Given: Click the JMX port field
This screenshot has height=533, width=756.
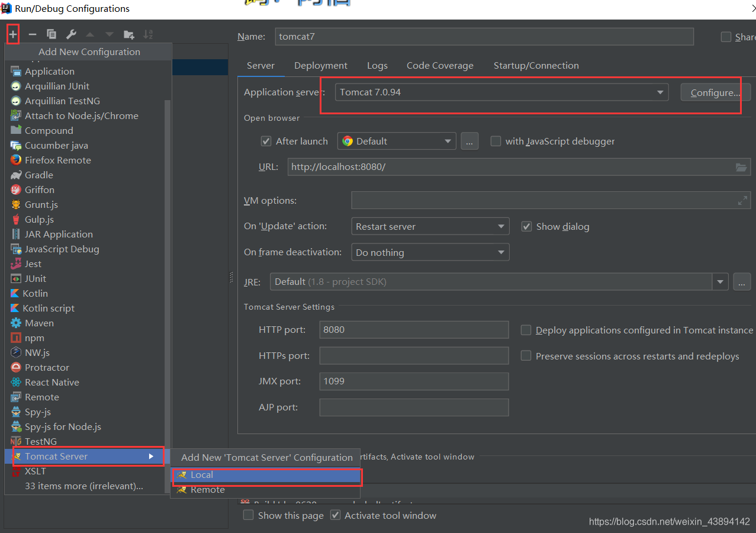Looking at the screenshot, I should pyautogui.click(x=414, y=381).
